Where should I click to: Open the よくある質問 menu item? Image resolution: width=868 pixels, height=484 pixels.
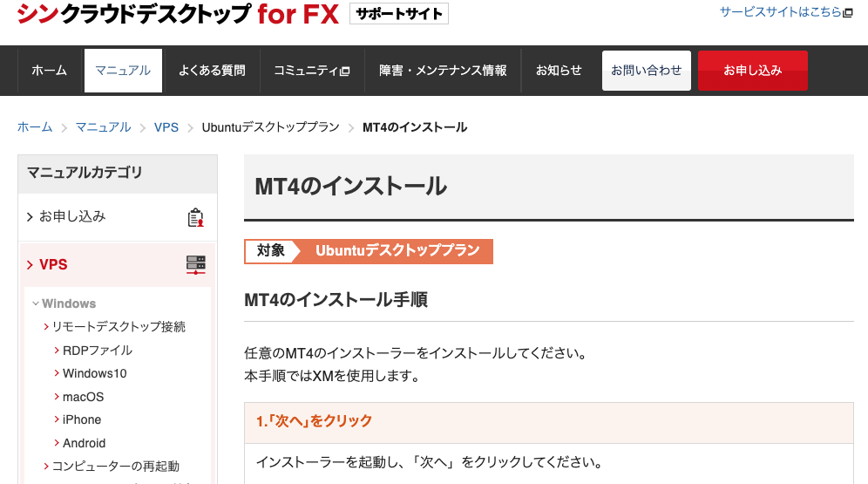click(x=212, y=71)
